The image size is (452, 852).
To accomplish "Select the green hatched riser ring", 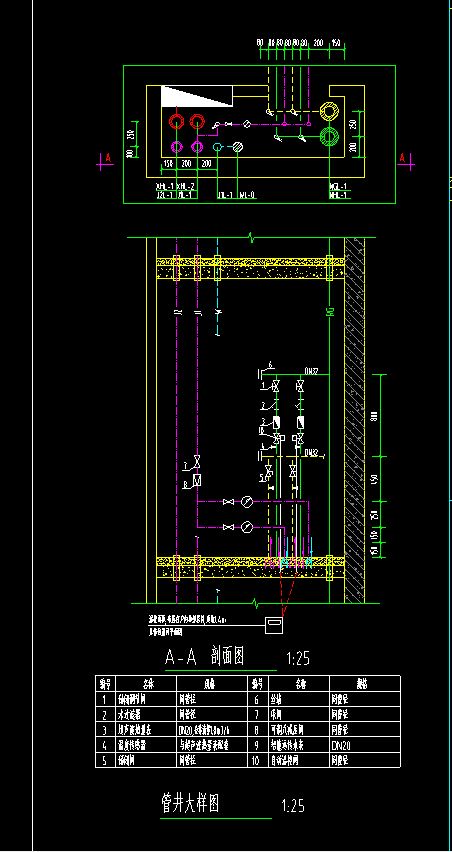I will [329, 136].
